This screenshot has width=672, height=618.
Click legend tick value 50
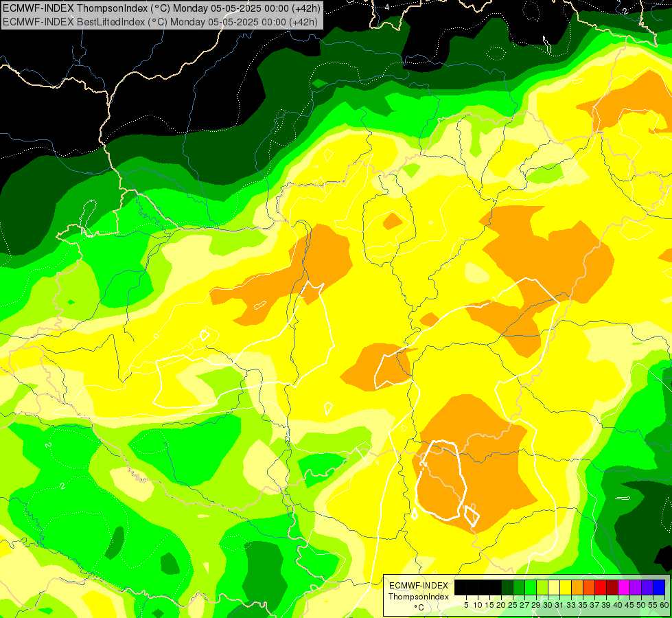pyautogui.click(x=641, y=605)
